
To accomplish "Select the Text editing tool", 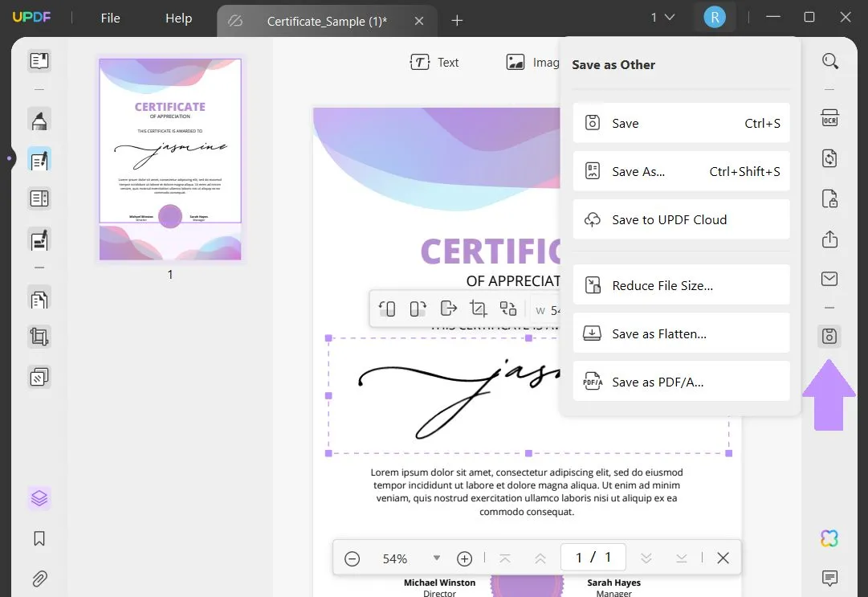I will tap(434, 63).
